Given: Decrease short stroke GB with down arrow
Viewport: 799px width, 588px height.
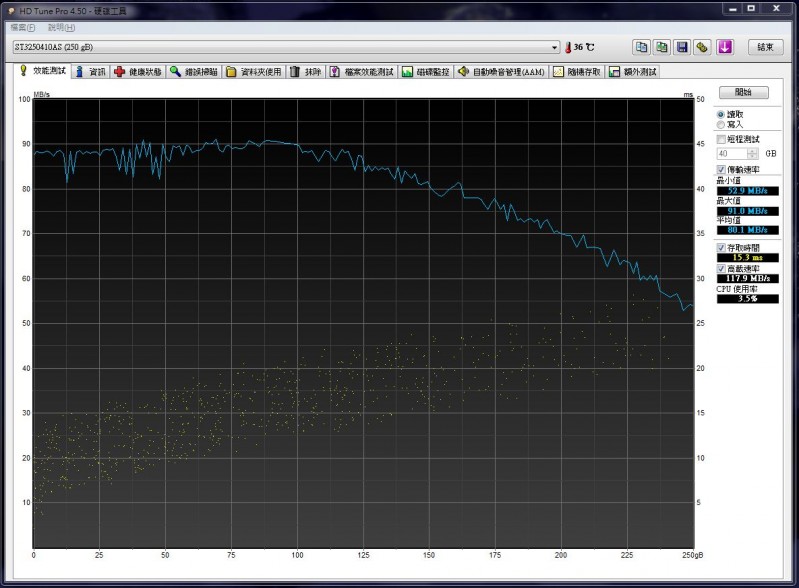Looking at the screenshot, I should coord(752,156).
